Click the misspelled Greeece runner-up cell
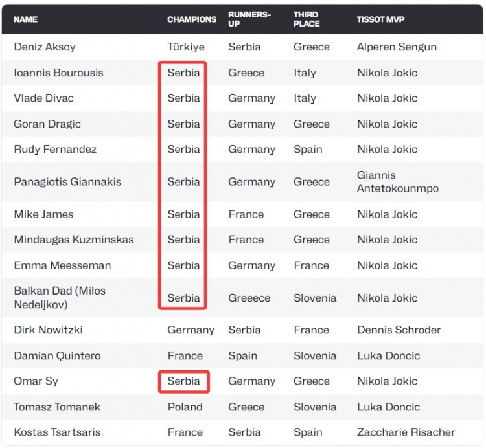The width and height of the screenshot is (486, 448). (x=249, y=298)
